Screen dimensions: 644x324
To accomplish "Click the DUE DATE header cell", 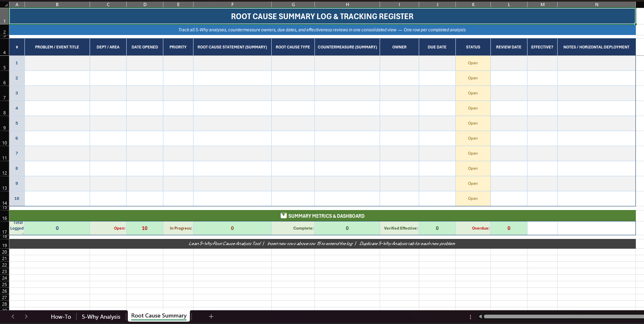I will 437,47.
